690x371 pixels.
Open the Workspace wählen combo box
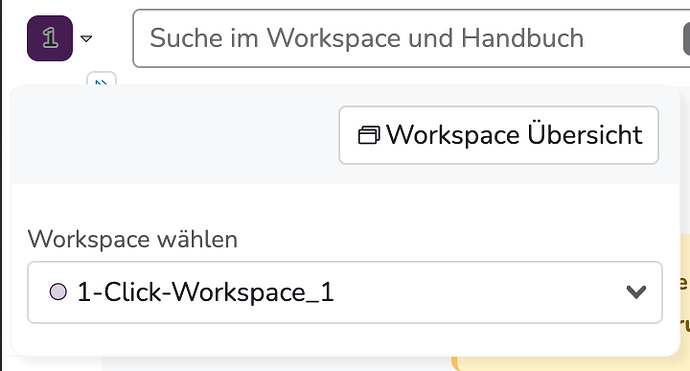(x=345, y=292)
